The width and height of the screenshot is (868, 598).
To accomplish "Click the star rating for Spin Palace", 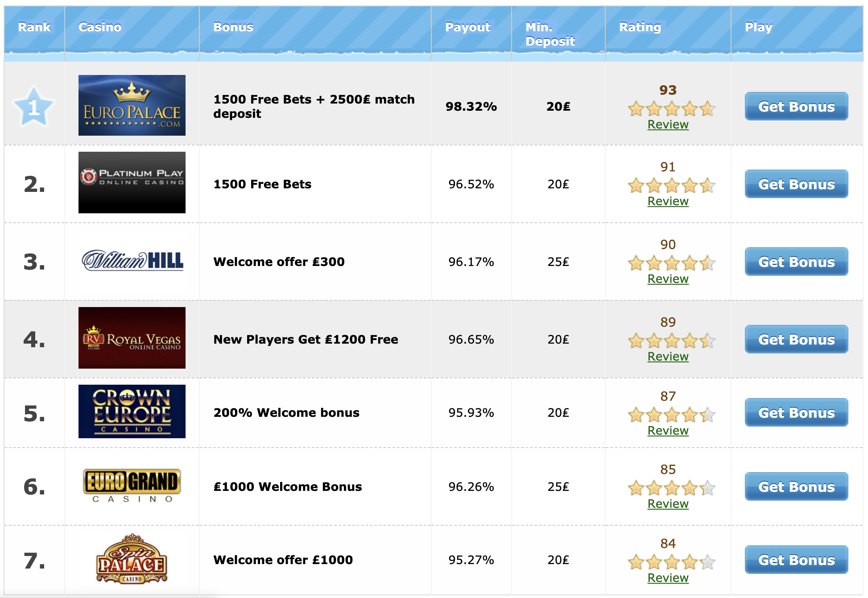I will point(671,562).
